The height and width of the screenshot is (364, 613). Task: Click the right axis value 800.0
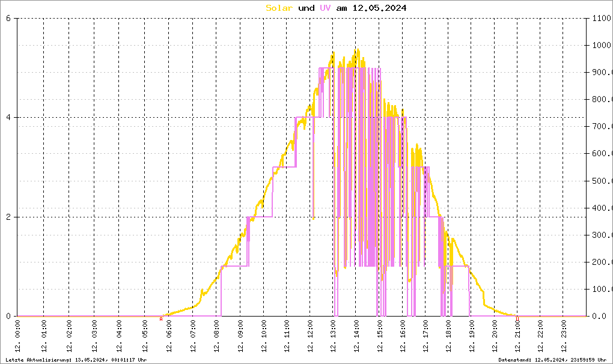point(601,99)
